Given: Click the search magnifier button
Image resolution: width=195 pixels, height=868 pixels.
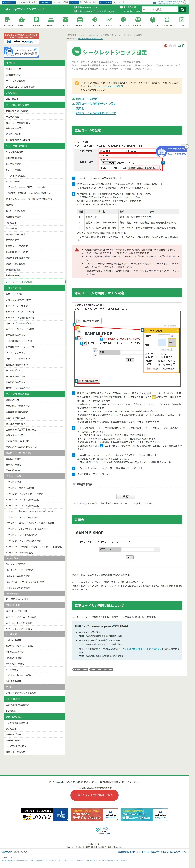Looking at the screenshot, I should [x=182, y=9].
